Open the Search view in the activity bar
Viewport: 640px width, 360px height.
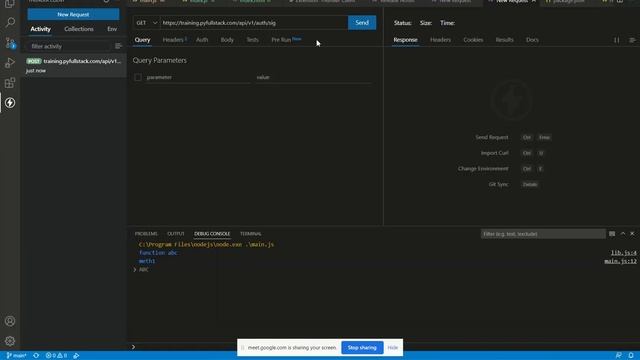tap(10, 22)
